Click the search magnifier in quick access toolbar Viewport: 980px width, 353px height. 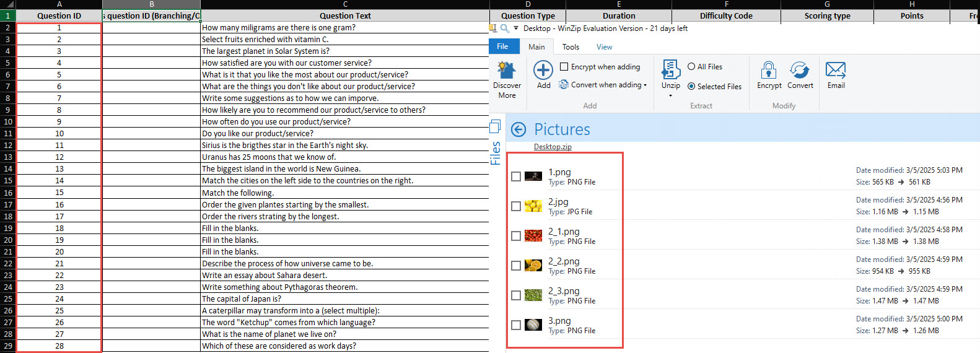coord(505,28)
